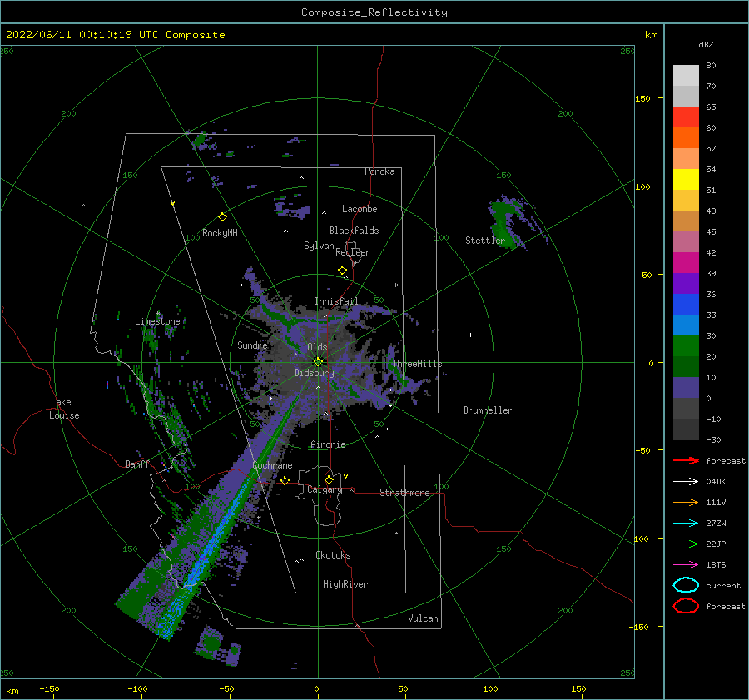Click the Ponoka town label
The height and width of the screenshot is (700, 749).
379,171
